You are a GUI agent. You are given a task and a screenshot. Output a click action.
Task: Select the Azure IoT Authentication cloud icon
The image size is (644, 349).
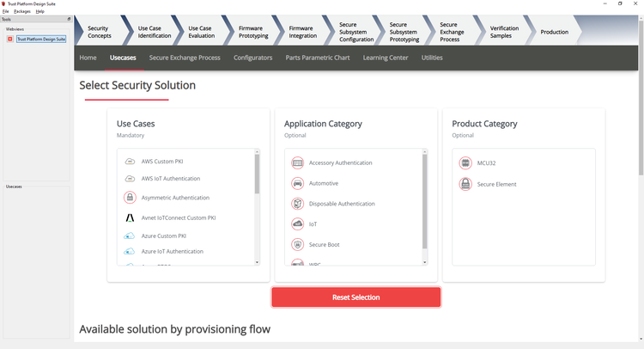tap(130, 252)
